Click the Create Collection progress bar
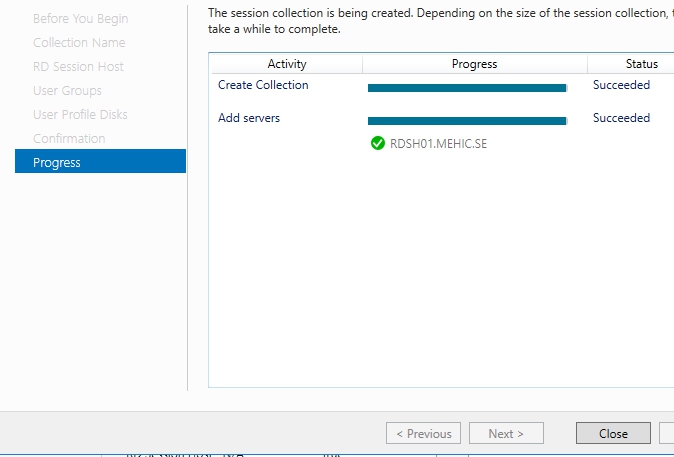Image resolution: width=674 pixels, height=457 pixels. coord(467,88)
